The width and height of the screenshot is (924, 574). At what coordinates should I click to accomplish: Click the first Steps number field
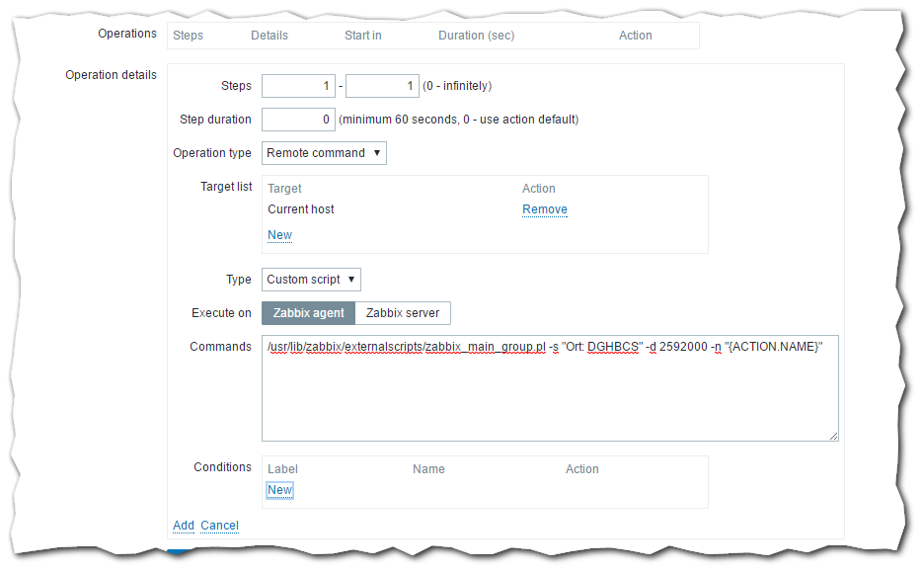[299, 86]
